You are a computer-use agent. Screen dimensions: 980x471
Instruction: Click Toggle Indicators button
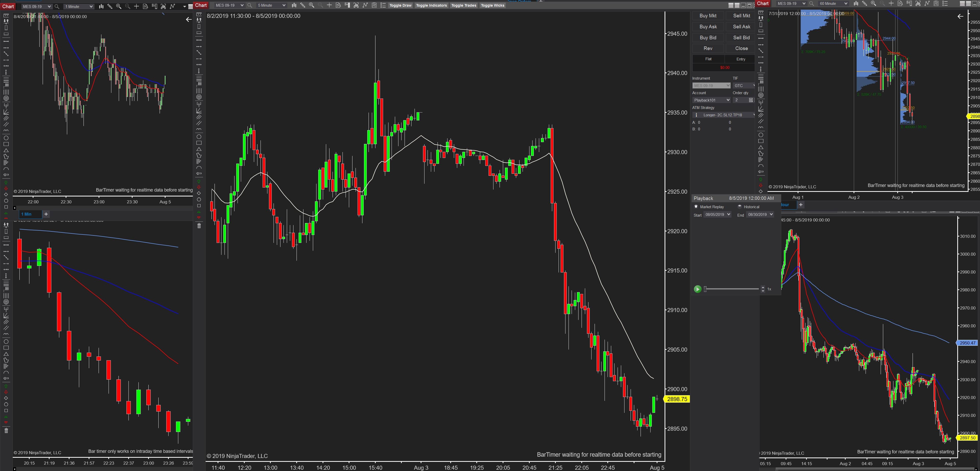point(431,5)
